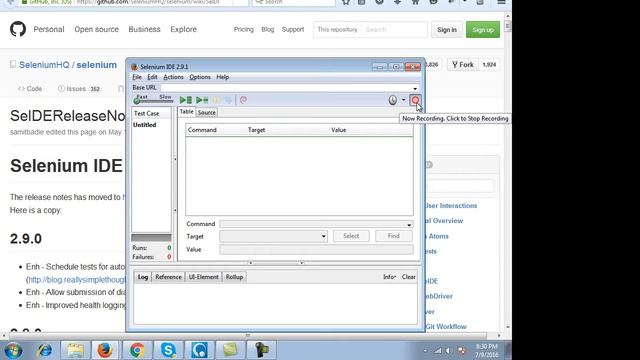Click Personal in GitHub navigation

[x=49, y=29]
